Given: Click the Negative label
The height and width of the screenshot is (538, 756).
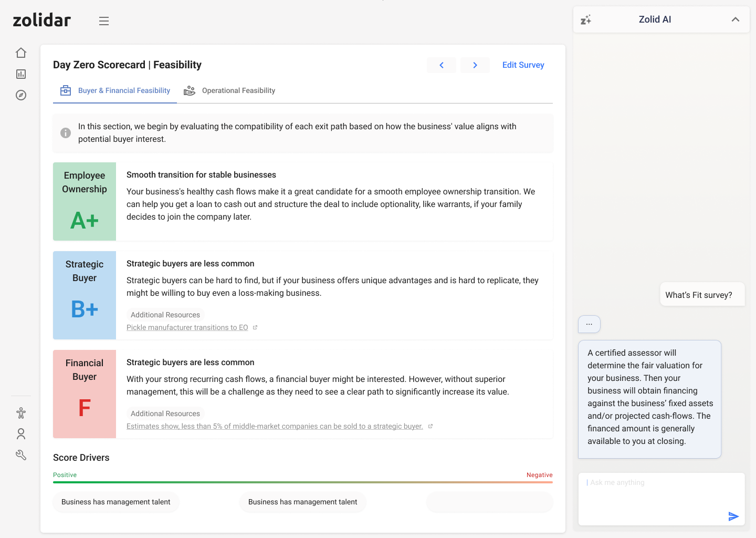Looking at the screenshot, I should 540,475.
